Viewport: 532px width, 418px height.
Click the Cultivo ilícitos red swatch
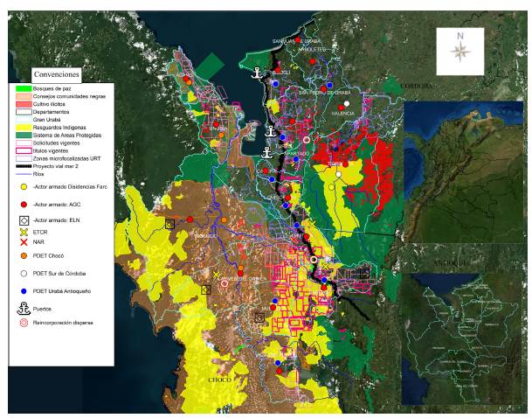[24, 104]
